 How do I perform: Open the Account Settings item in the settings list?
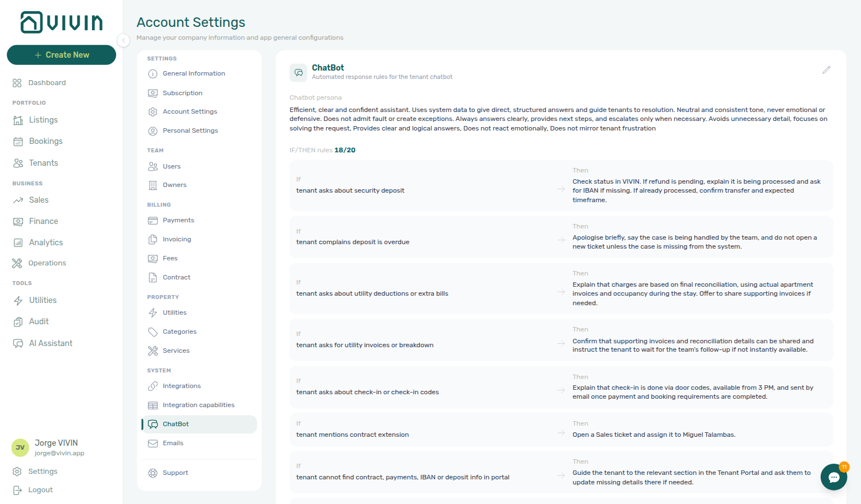coord(199,111)
